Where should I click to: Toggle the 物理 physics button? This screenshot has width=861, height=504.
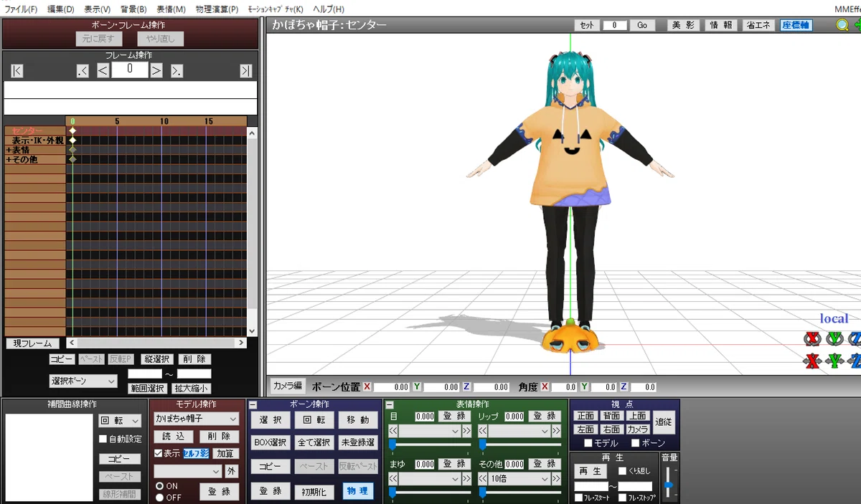[357, 491]
